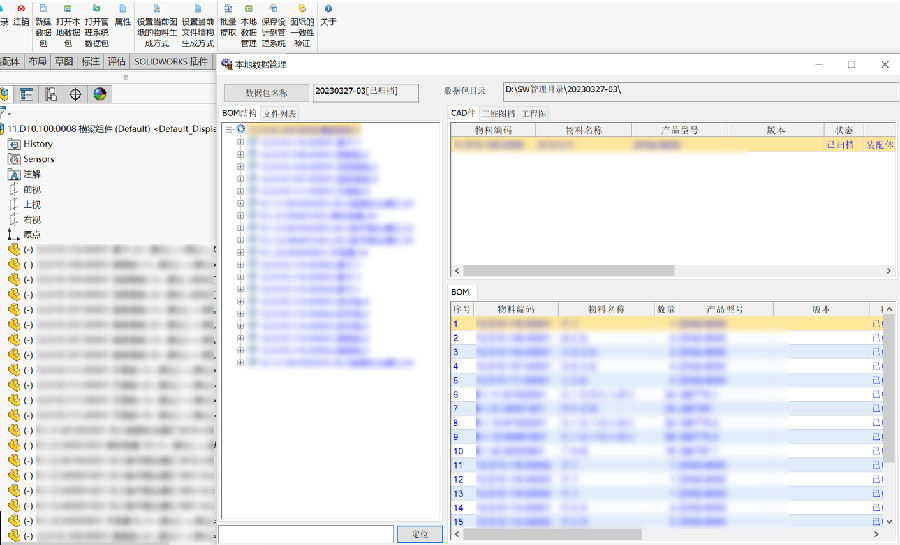Viewport: 900px width, 545px height.
Task: Select the 上视 plane in feature tree
Action: tap(32, 204)
